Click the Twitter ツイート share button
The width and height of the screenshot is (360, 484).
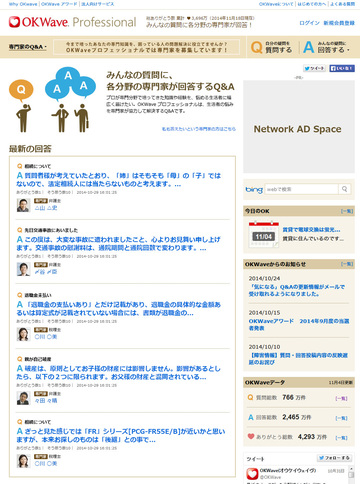point(314,68)
